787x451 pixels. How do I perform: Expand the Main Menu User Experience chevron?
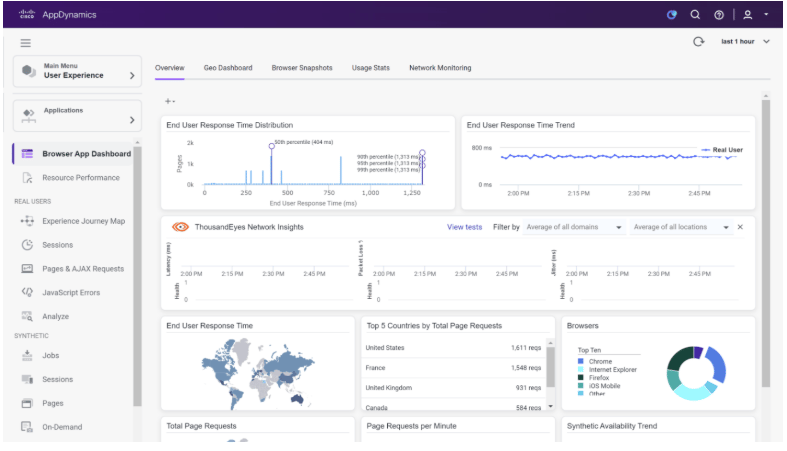(132, 76)
